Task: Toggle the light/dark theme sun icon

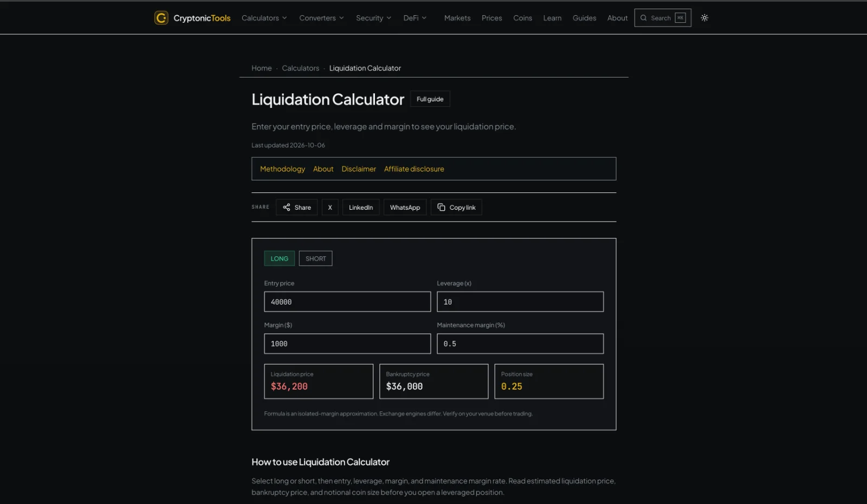Action: pyautogui.click(x=704, y=18)
